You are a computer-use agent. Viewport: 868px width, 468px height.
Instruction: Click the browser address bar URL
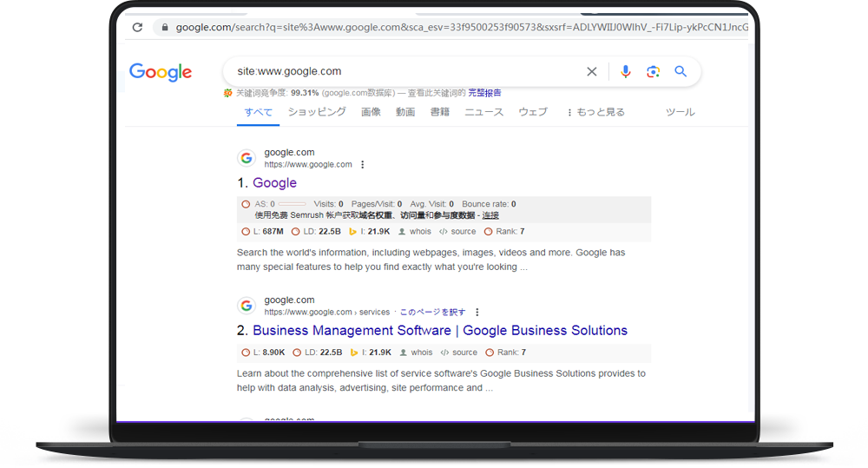tap(461, 27)
